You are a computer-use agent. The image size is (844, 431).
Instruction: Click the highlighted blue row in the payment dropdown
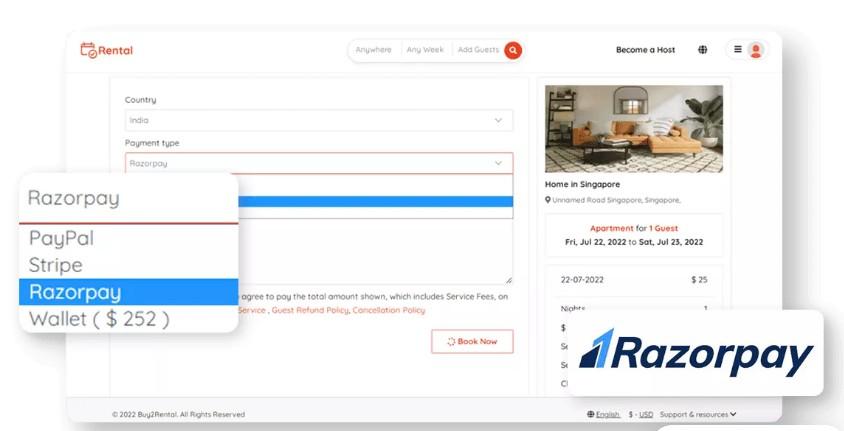(x=375, y=202)
